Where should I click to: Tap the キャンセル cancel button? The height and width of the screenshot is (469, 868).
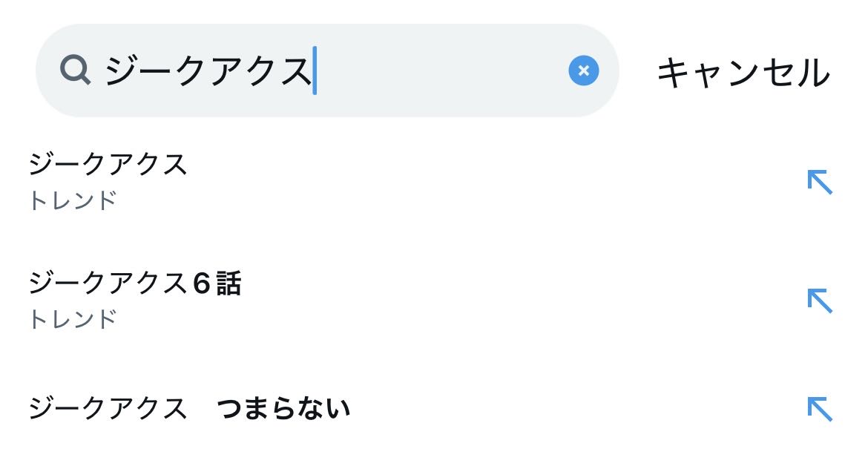click(743, 73)
